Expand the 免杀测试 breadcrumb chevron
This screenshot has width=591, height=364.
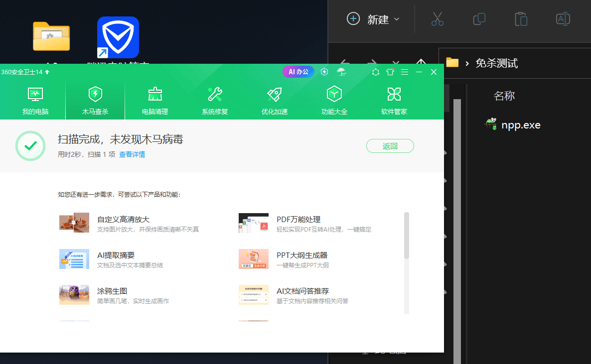click(467, 63)
